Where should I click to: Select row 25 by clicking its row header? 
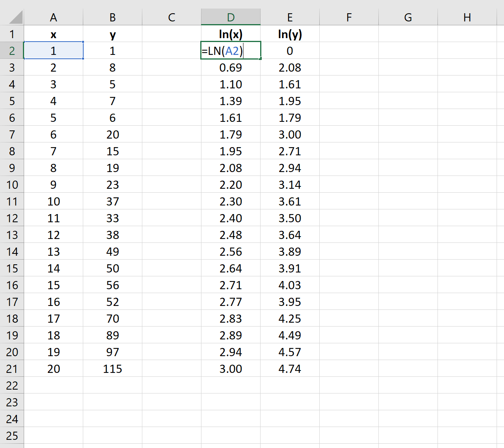pos(12,436)
